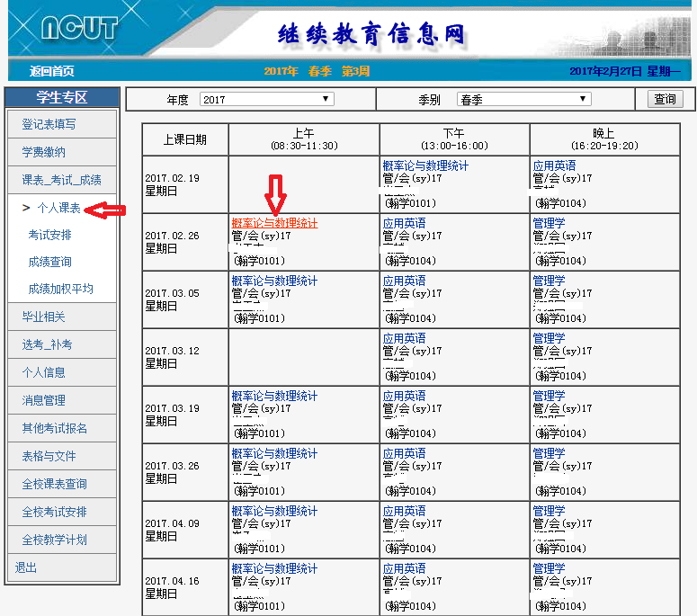The height and width of the screenshot is (616, 697).
Task: Collapse 课表_考试_成绩 menu section
Action: tap(61, 180)
